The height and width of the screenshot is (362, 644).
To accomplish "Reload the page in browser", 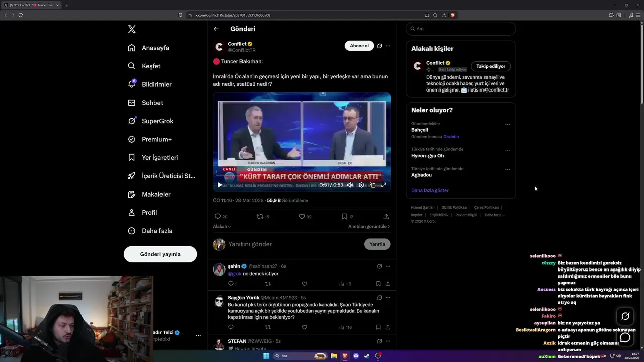I will (x=21, y=15).
